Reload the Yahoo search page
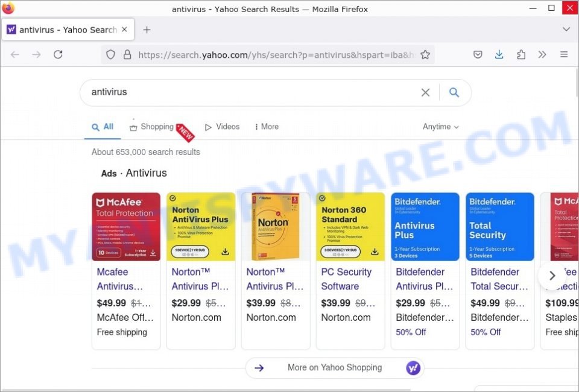The image size is (579, 392). [58, 55]
